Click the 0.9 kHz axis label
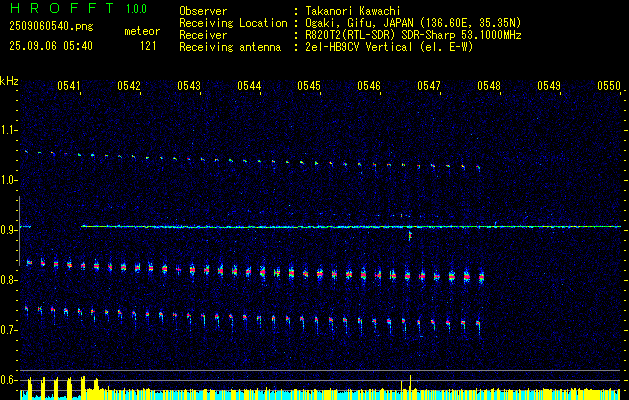 [x=9, y=230]
